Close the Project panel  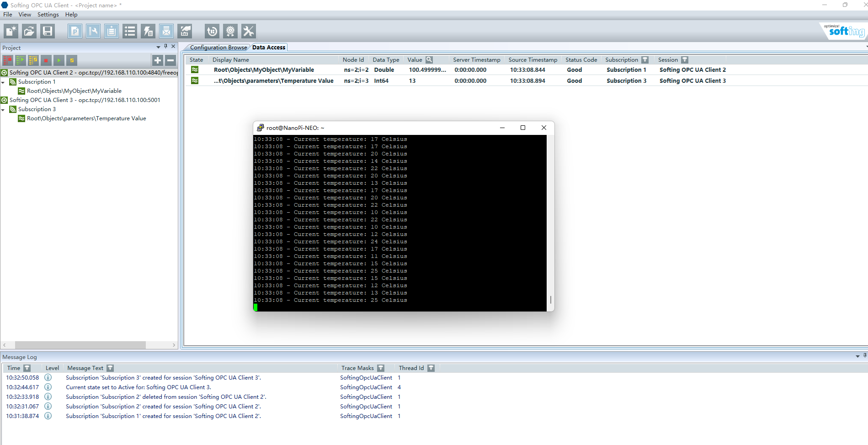click(173, 46)
